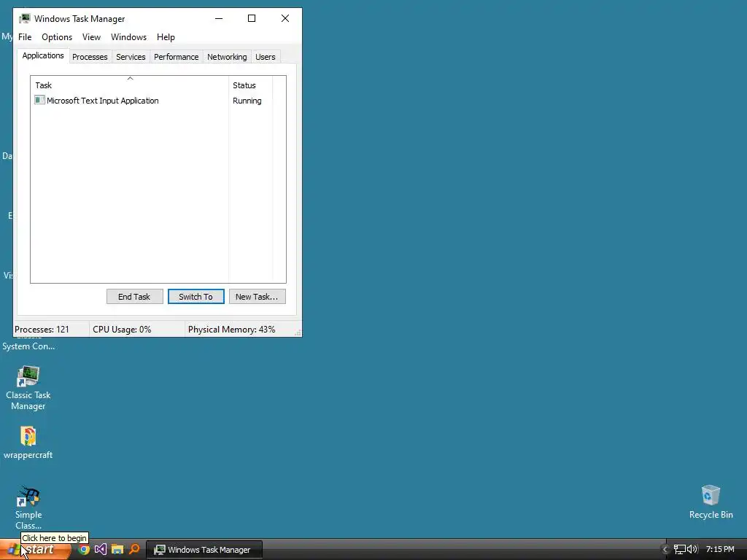The height and width of the screenshot is (560, 747).
Task: Expand hidden tray icons with the chevron
Action: [665, 550]
